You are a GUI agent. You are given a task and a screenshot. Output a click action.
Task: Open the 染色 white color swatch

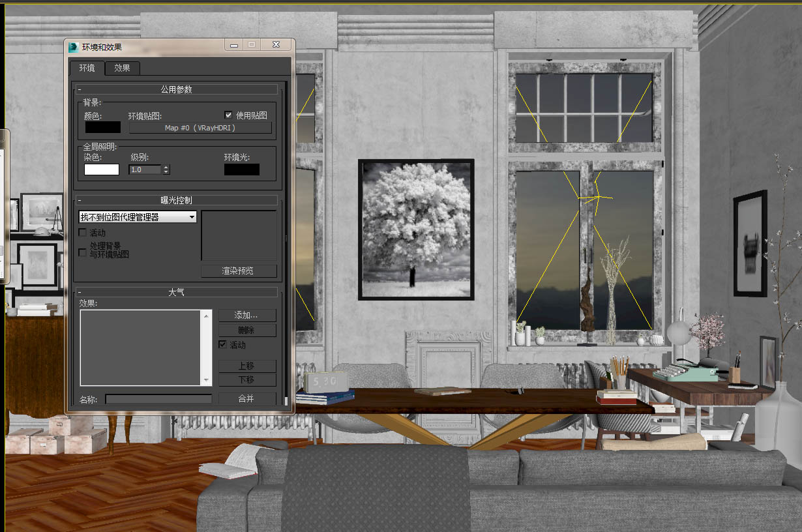tap(102, 170)
